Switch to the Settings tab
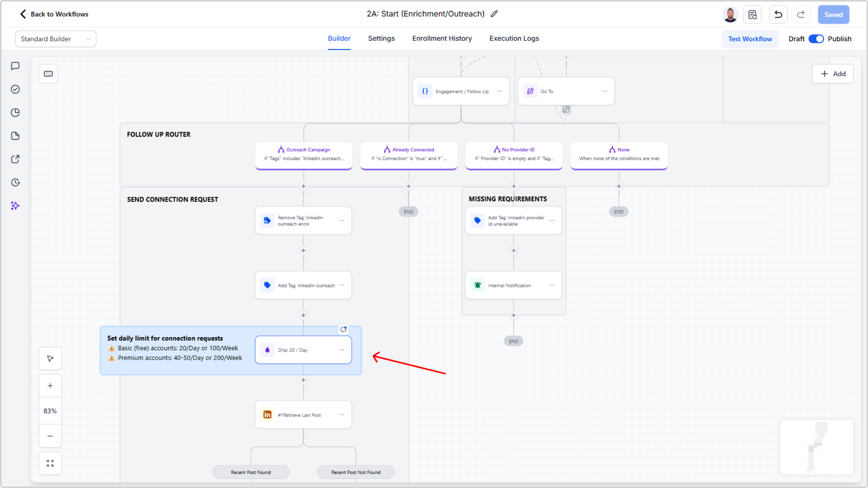This screenshot has height=488, width=868. click(381, 38)
